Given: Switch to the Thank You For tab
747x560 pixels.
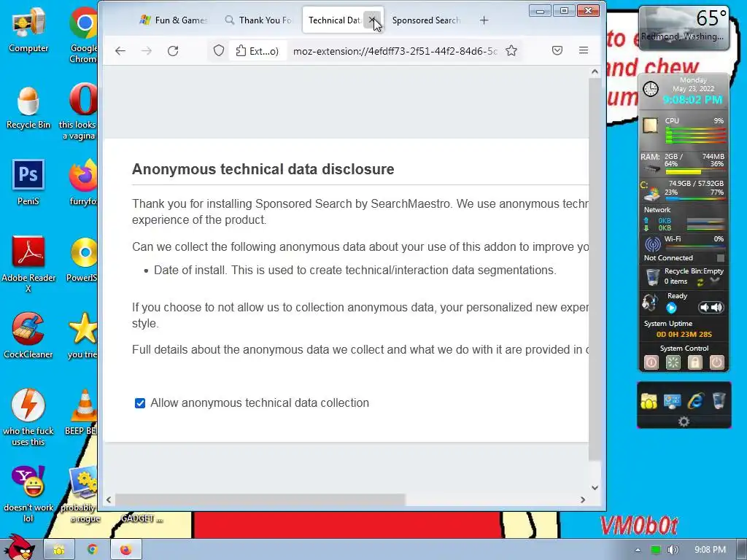Looking at the screenshot, I should point(258,20).
